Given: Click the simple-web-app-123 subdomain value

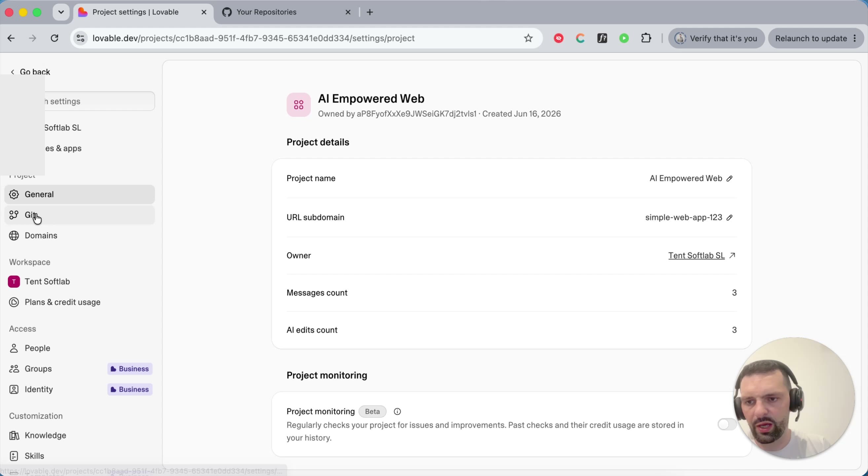Looking at the screenshot, I should point(684,218).
